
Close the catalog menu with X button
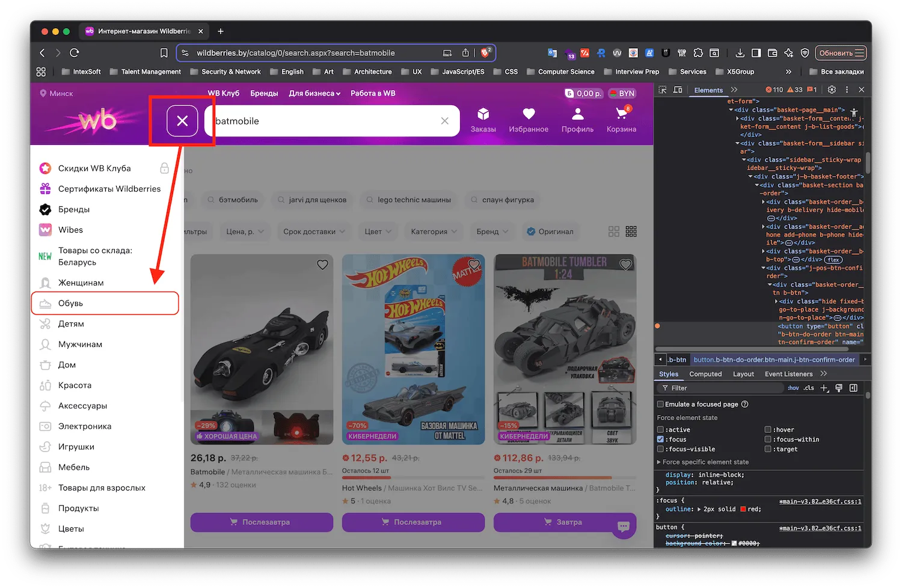(x=182, y=121)
